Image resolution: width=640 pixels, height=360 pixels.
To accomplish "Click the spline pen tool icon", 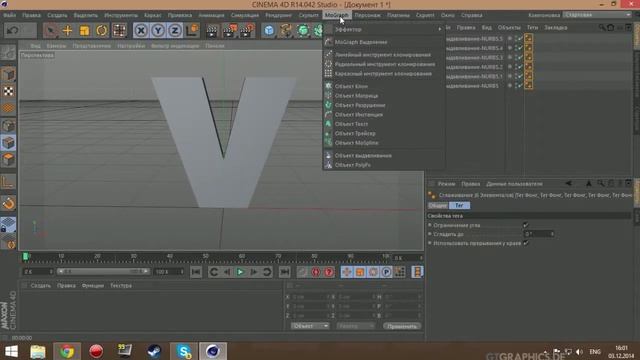I will click(286, 31).
